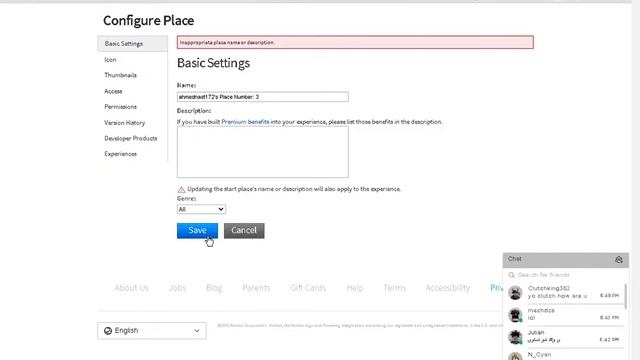This screenshot has height=360, width=640.
Task: Expand the Genre dropdown
Action: [201, 209]
